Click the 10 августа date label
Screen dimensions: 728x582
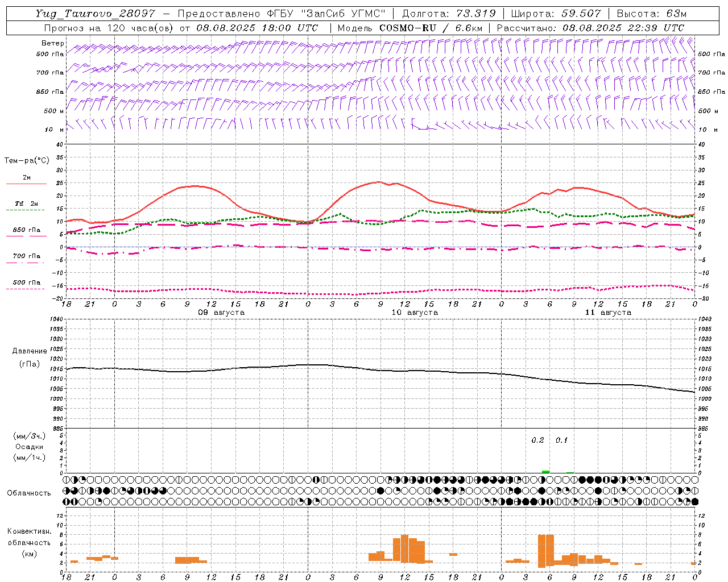(x=415, y=313)
